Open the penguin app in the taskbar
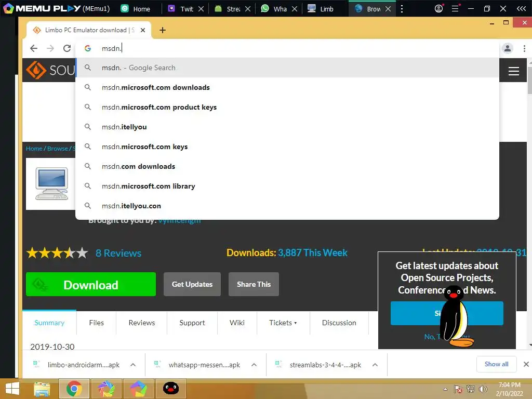This screenshot has width=532, height=399. (x=170, y=389)
